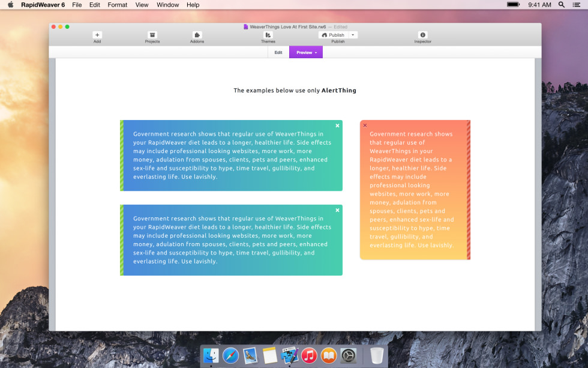Click the Edited label in title bar
The image size is (588, 368).
[x=341, y=27]
